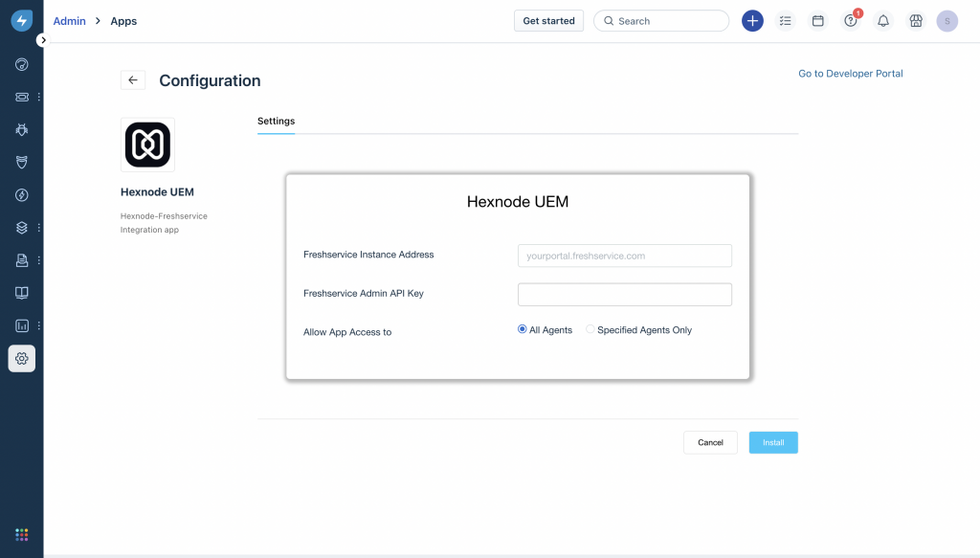Click the Freshservice Instance Address input field

tap(624, 255)
